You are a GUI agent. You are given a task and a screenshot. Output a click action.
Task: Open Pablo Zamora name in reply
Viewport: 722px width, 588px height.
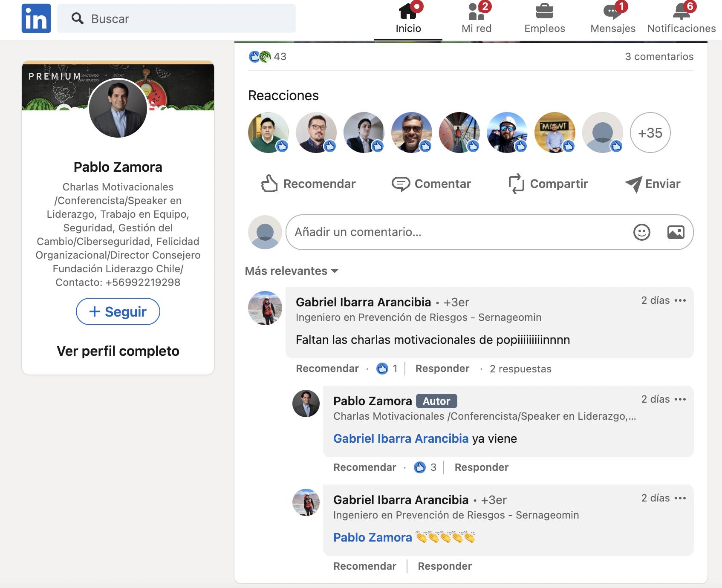point(373,401)
